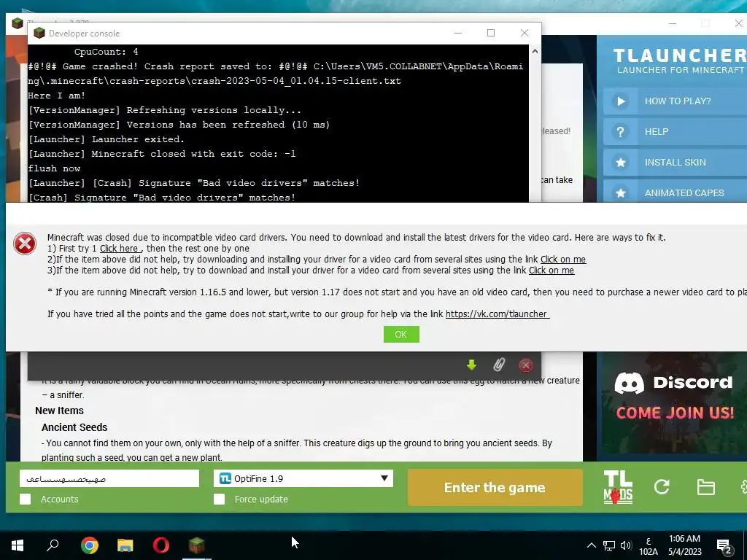The width and height of the screenshot is (747, 560).
Task: Open the OptiFine 1.9 version dropdown
Action: [x=303, y=478]
